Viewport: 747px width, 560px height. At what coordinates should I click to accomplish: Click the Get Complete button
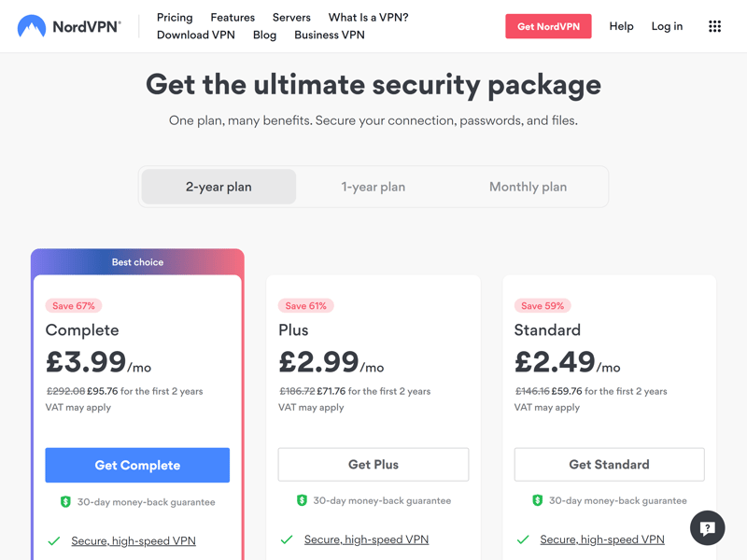[137, 465]
